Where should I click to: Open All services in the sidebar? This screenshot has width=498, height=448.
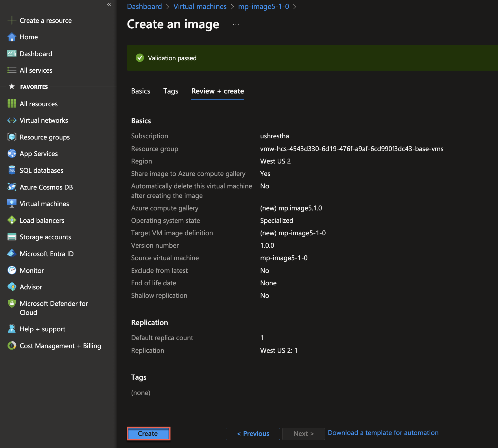coord(36,70)
